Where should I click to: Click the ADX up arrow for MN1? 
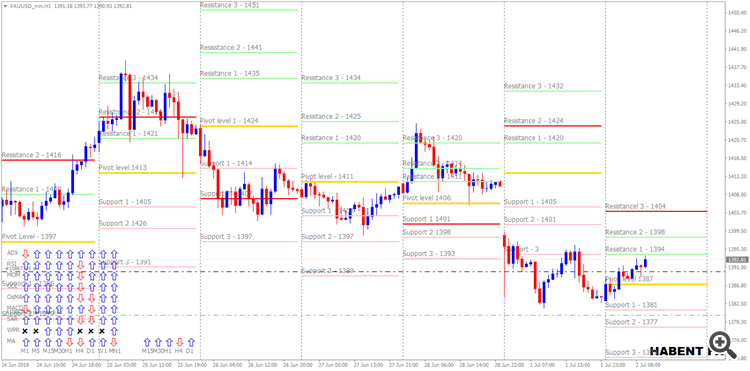[x=114, y=254]
